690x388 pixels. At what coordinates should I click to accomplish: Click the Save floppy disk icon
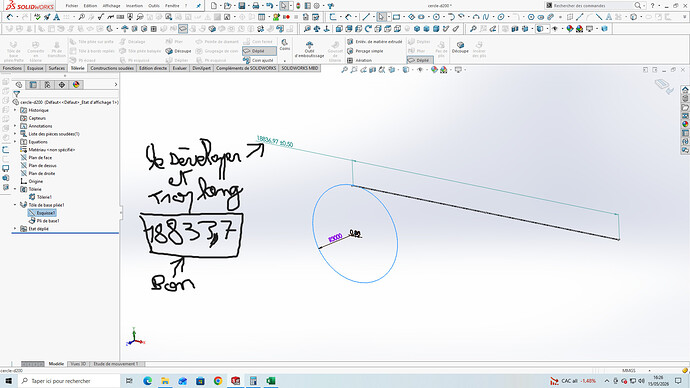(x=242, y=6)
